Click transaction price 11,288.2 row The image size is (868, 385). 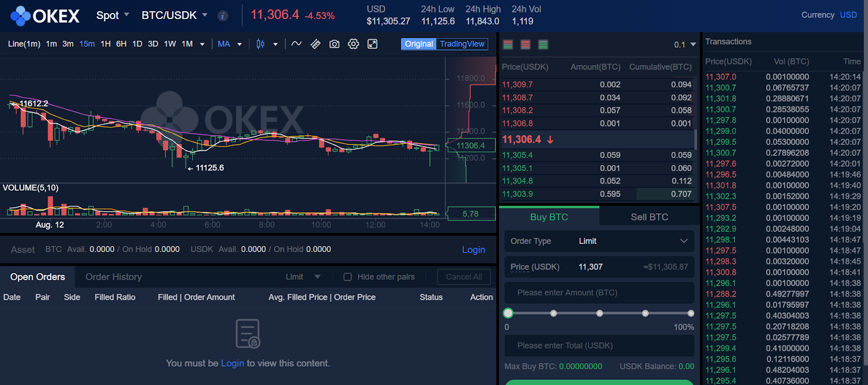(783, 294)
